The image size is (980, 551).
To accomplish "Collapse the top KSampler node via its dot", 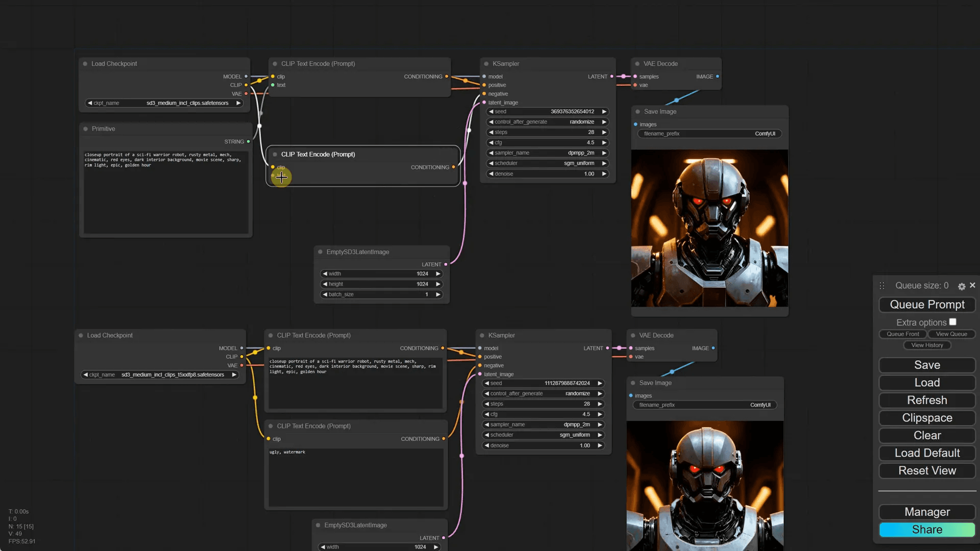I will pos(486,64).
